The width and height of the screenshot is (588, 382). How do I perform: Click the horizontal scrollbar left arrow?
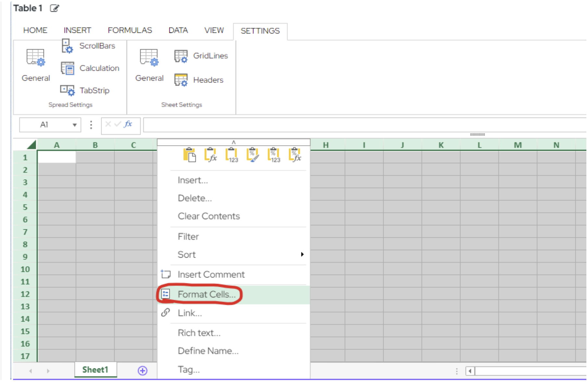pyautogui.click(x=470, y=371)
